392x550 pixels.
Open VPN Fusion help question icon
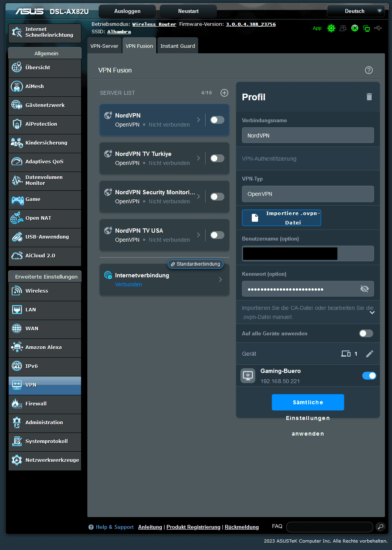pyautogui.click(x=369, y=70)
